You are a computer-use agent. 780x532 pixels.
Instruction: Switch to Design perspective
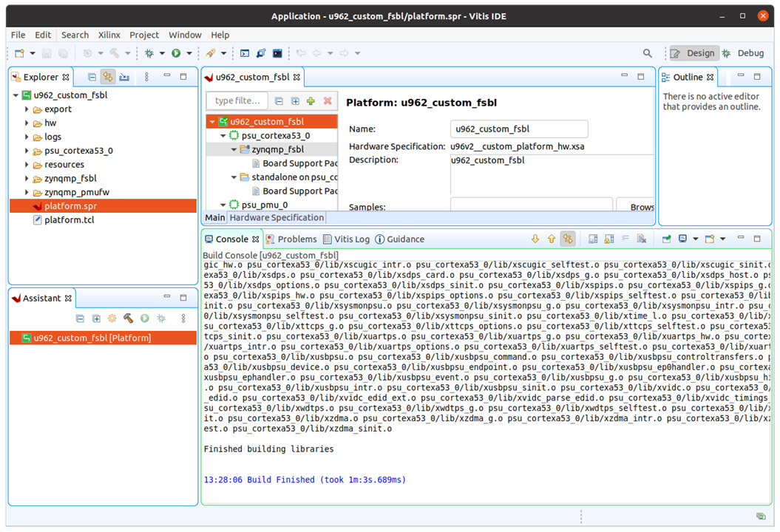pyautogui.click(x=694, y=53)
